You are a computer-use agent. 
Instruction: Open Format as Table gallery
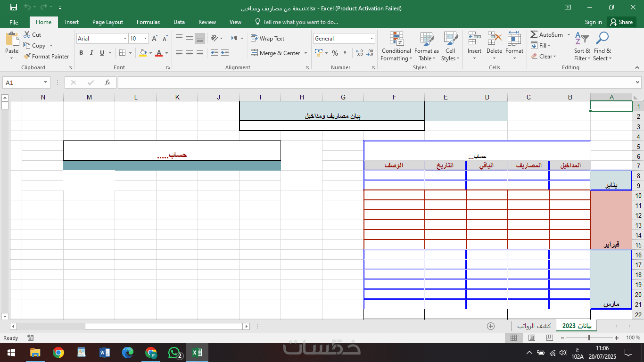click(x=427, y=46)
